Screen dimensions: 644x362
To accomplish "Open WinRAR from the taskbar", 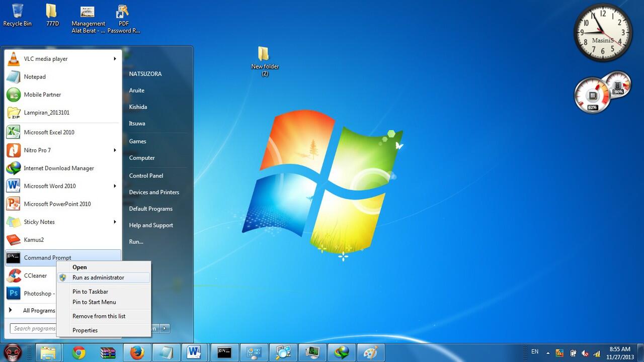I will [108, 353].
